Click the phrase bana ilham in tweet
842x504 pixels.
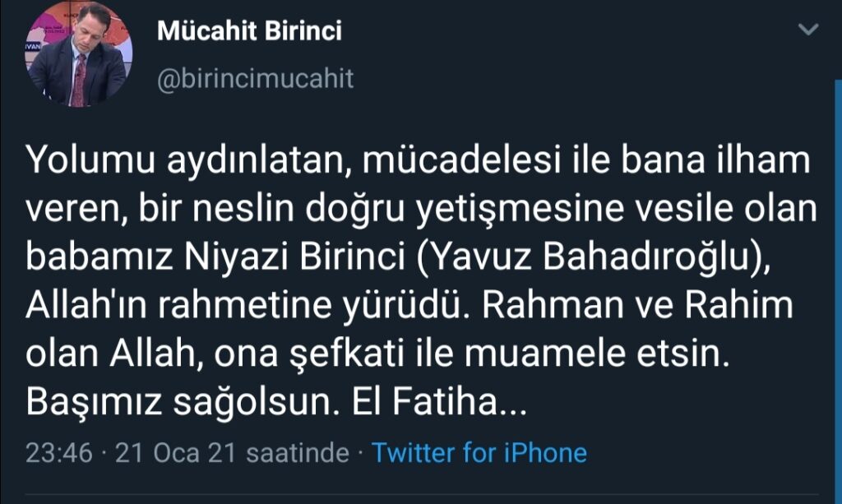pos(712,162)
